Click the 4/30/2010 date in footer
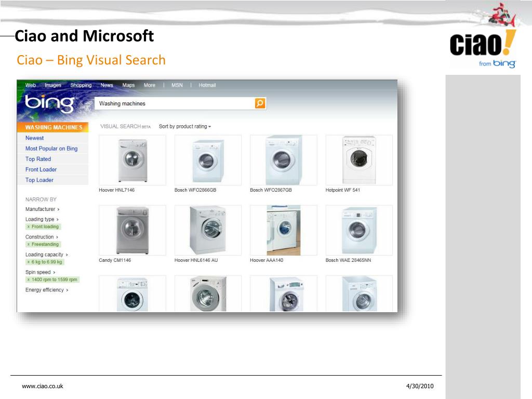The width and height of the screenshot is (532, 399). [x=420, y=386]
